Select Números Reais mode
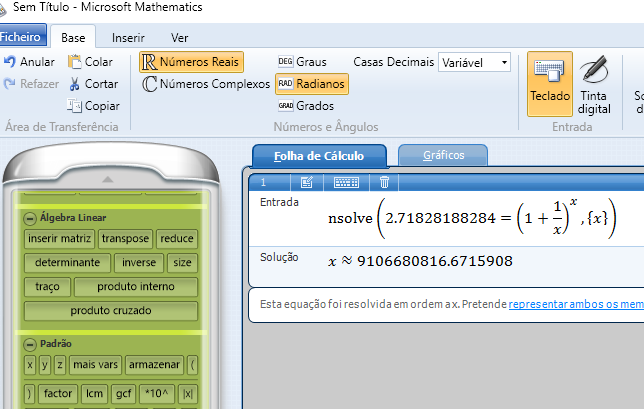The width and height of the screenshot is (644, 409). tap(191, 62)
